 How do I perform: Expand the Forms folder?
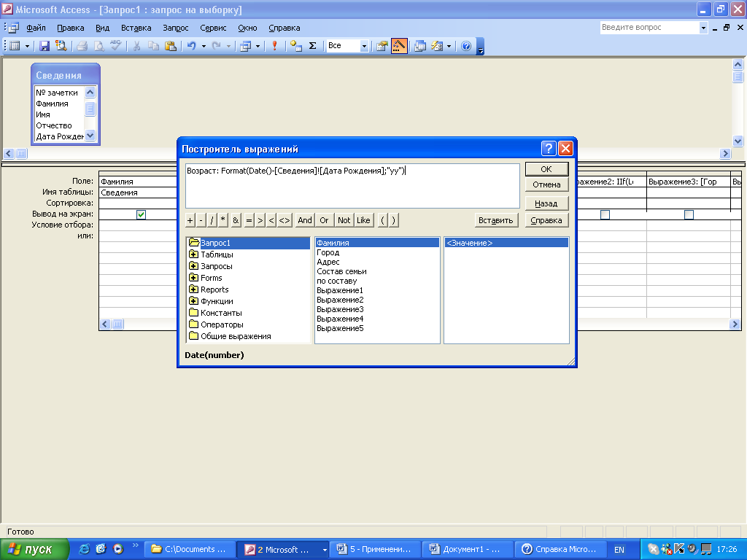pyautogui.click(x=193, y=278)
